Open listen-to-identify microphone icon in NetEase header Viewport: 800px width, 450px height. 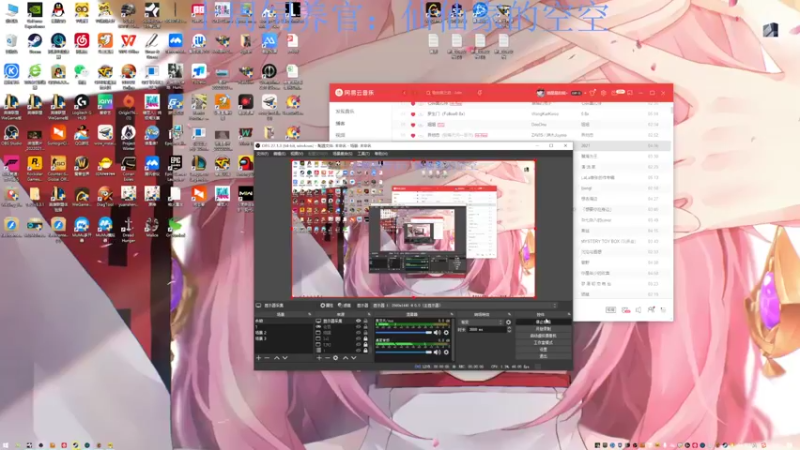[480, 93]
